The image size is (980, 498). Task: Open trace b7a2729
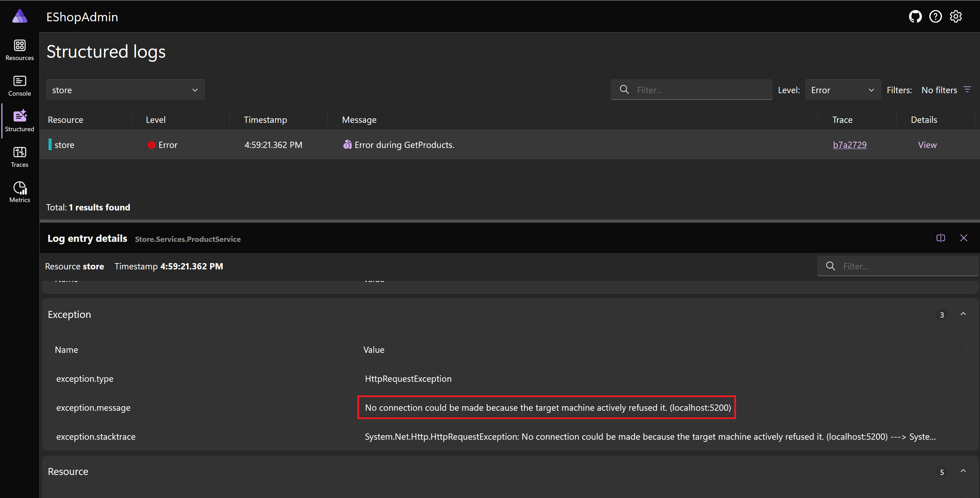tap(849, 144)
